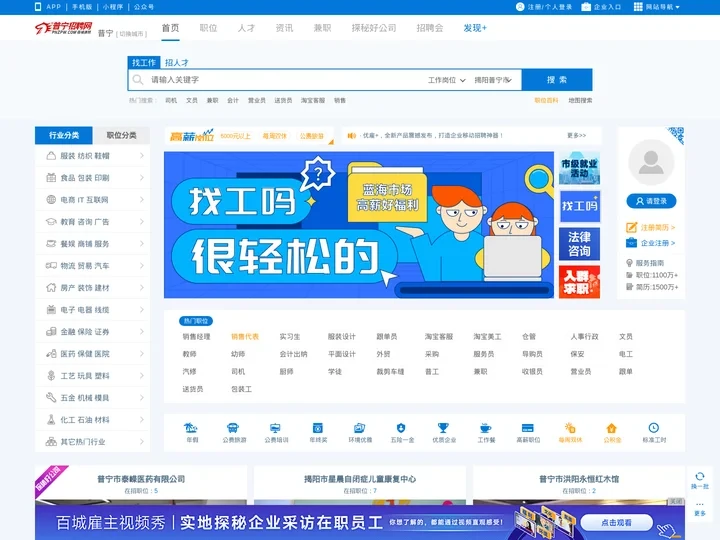
Task: Expand 金融 保险 证券 category
Action: tap(92, 332)
